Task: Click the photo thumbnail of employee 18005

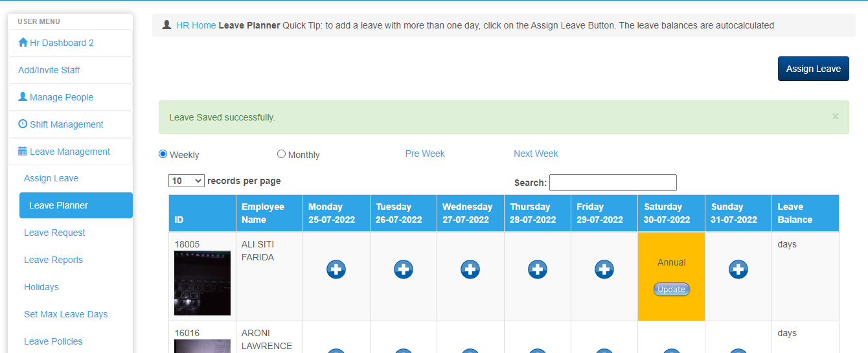Action: tap(203, 284)
